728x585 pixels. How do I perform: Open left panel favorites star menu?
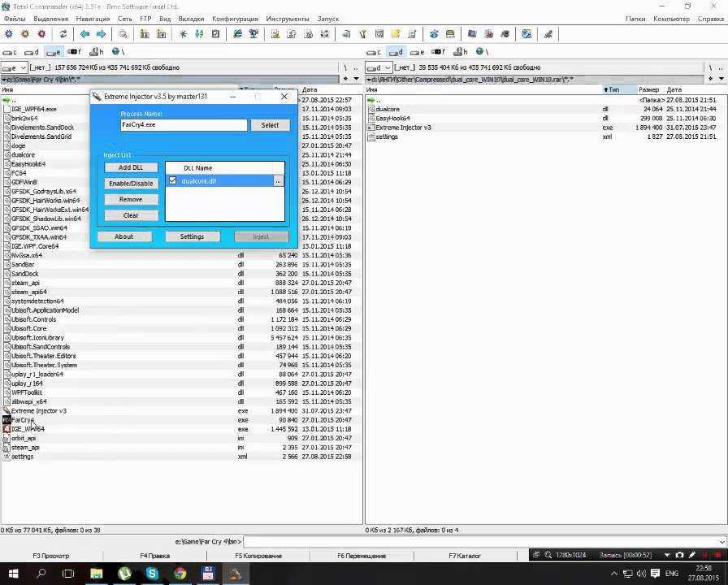point(345,80)
